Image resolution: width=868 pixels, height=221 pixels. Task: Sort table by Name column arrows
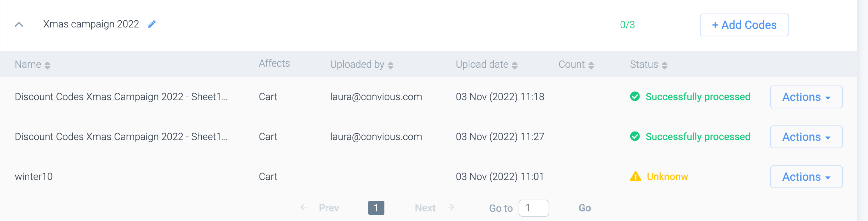tap(47, 65)
